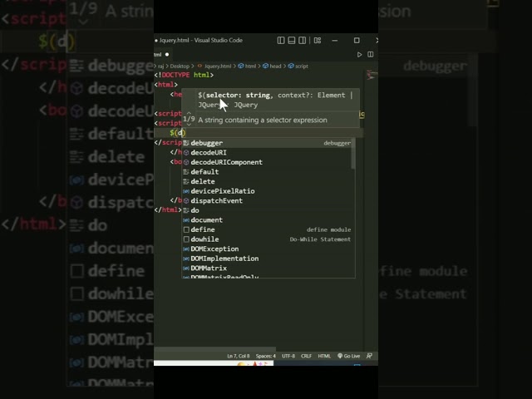This screenshot has height=399, width=532.
Task: Choose the decodeURIComponent suggestion
Action: (267, 162)
